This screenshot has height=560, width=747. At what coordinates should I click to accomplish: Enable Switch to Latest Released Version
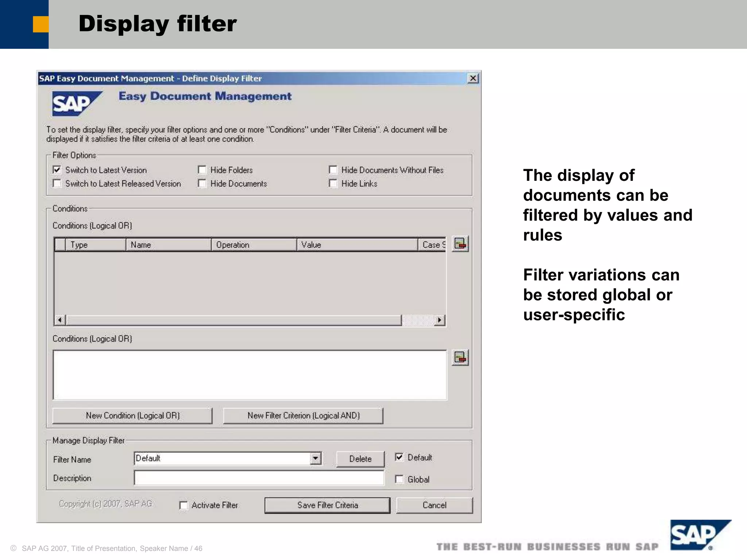tap(57, 183)
